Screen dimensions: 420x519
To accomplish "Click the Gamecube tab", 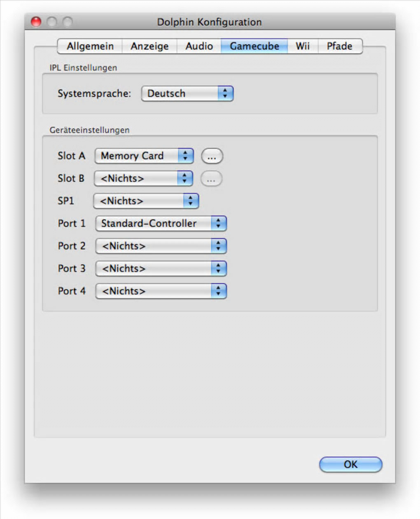I will (x=254, y=46).
